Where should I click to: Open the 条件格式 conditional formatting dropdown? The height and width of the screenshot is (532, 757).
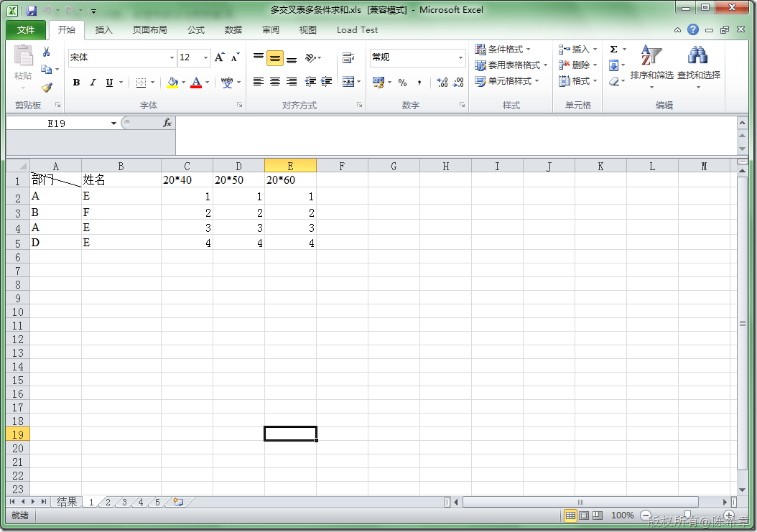tap(503, 50)
